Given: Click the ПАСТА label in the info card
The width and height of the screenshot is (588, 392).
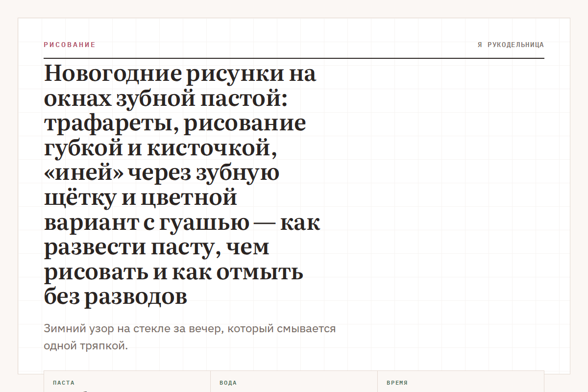Looking at the screenshot, I should [64, 383].
